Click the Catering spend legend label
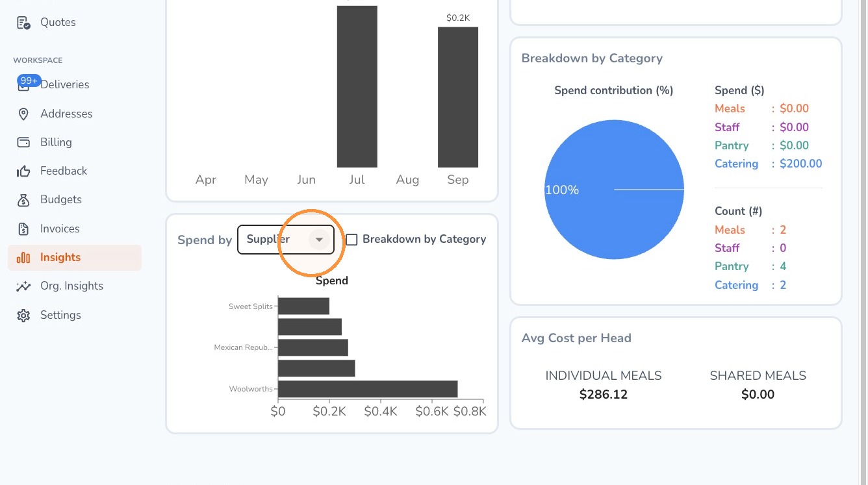This screenshot has height=485, width=868. [736, 164]
